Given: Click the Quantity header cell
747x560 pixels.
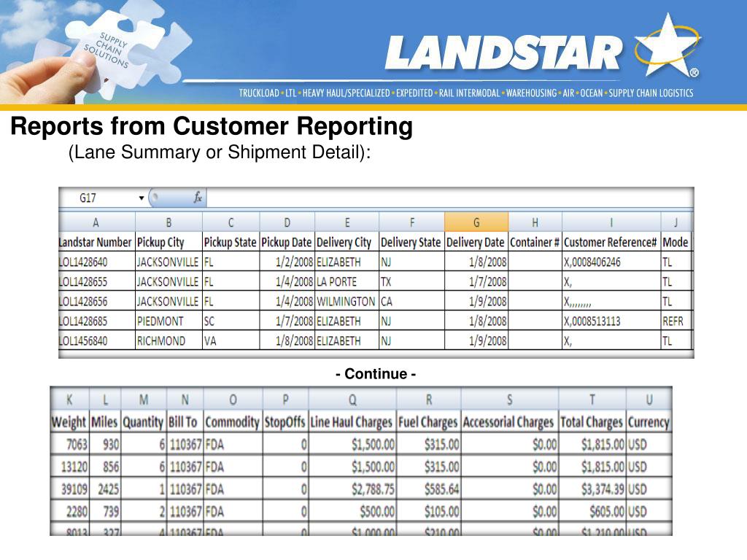Looking at the screenshot, I should pyautogui.click(x=144, y=422).
